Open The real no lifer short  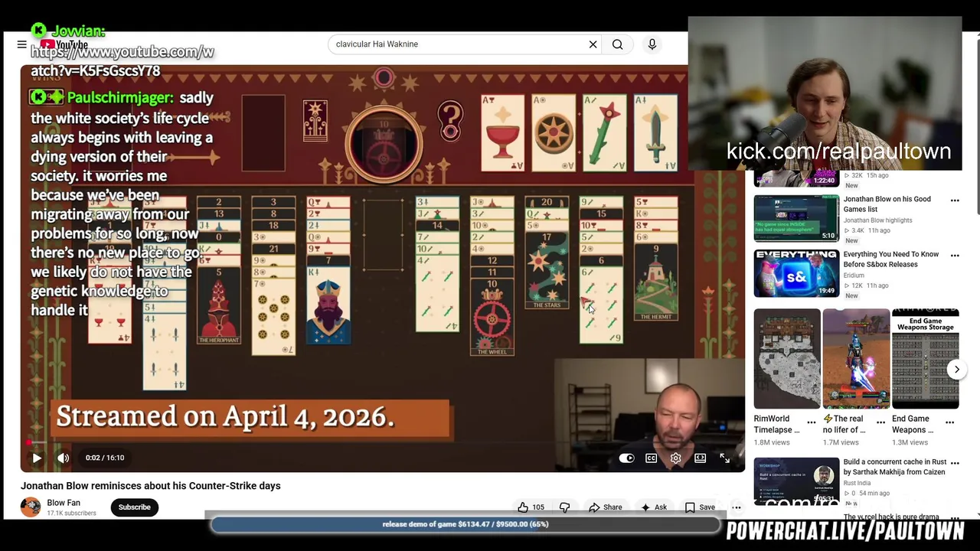pos(856,359)
